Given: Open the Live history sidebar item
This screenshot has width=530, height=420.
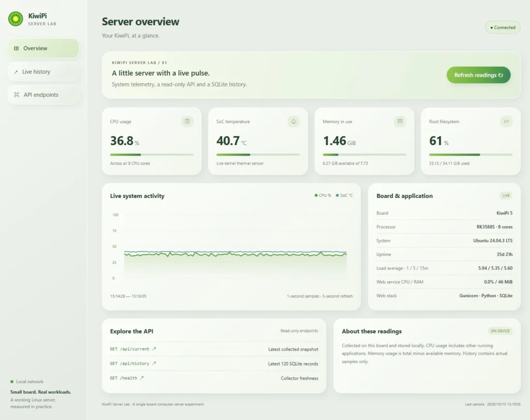Looking at the screenshot, I should [43, 71].
